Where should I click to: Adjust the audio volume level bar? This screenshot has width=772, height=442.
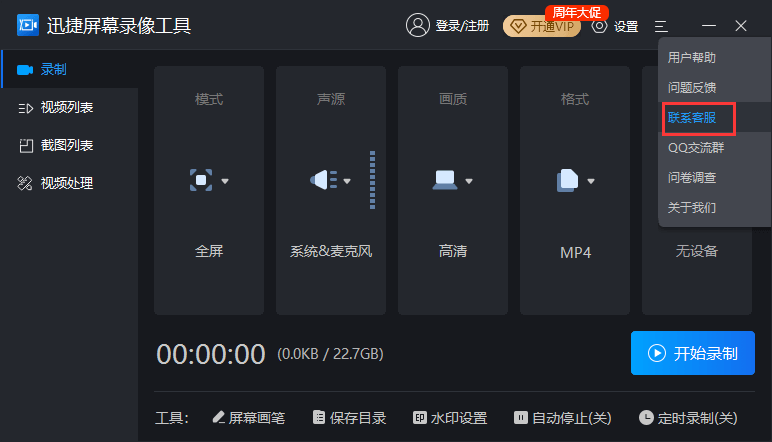click(x=372, y=180)
